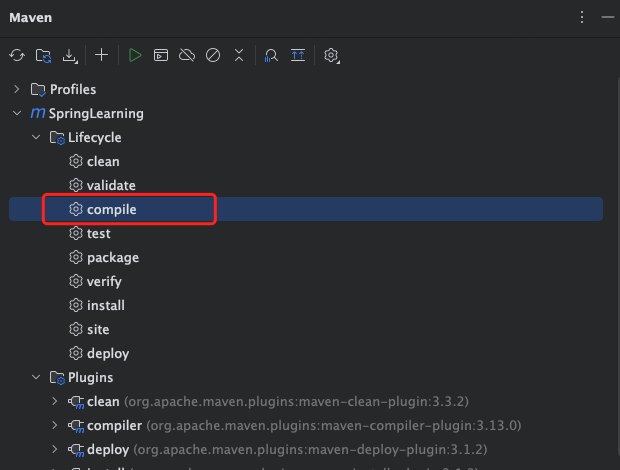This screenshot has width=620, height=470.
Task: Select the deploy lifecycle phase
Action: pos(108,354)
